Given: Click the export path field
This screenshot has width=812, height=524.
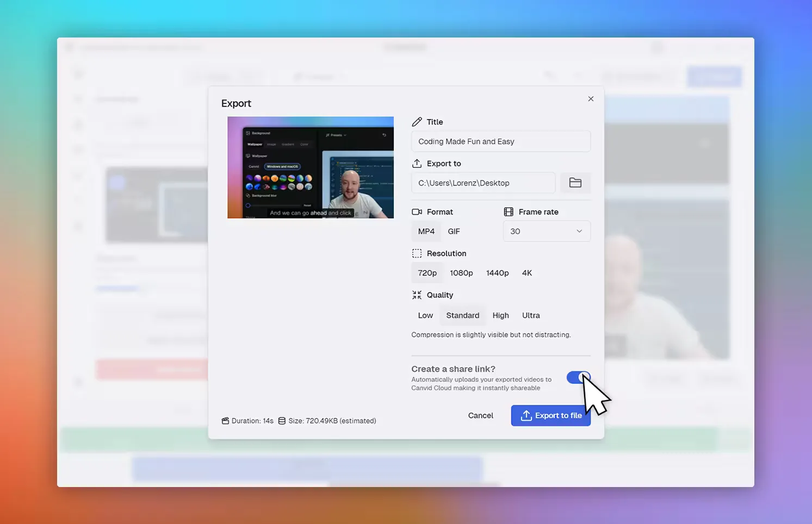Looking at the screenshot, I should pos(483,183).
